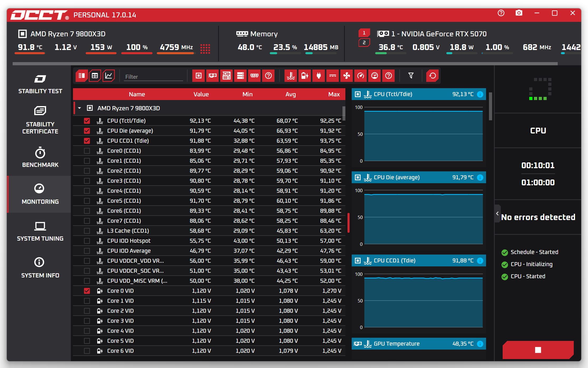Select the Monitoring section
The height and width of the screenshot is (368, 588).
(40, 194)
